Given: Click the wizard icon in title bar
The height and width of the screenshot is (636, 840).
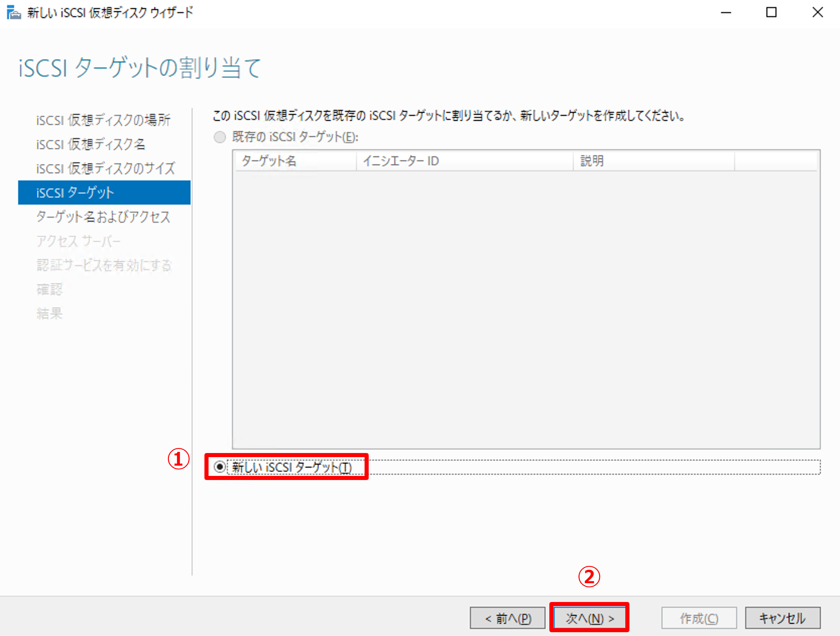Looking at the screenshot, I should coord(14,13).
